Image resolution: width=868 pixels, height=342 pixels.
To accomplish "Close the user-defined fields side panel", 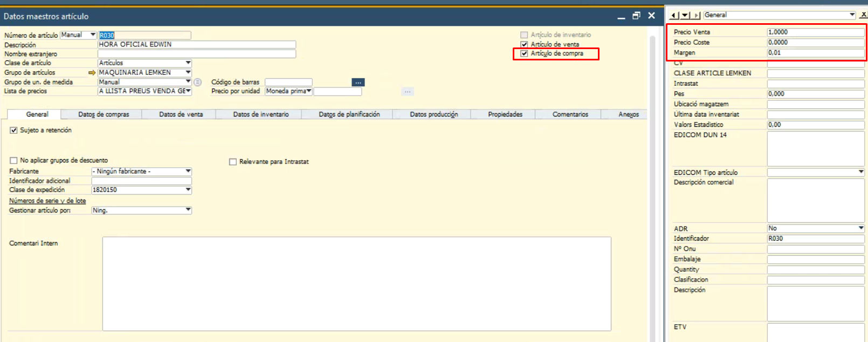I will [863, 15].
